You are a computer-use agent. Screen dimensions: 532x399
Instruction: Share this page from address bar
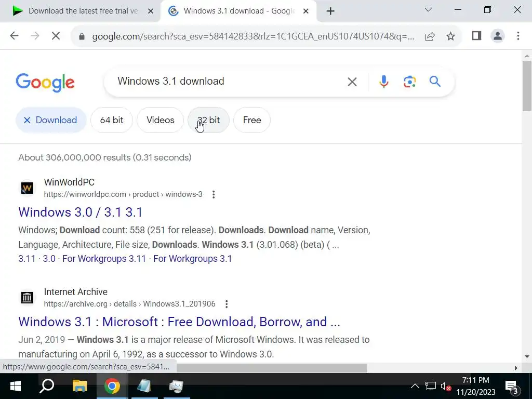pyautogui.click(x=430, y=36)
